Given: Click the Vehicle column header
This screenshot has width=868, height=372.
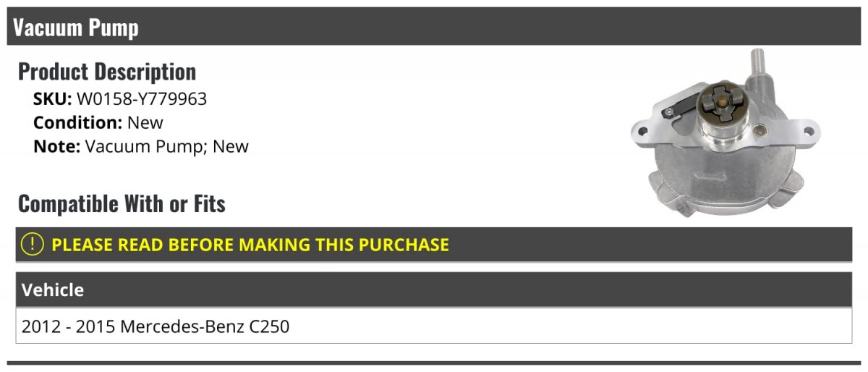Looking at the screenshot, I should click(53, 290).
